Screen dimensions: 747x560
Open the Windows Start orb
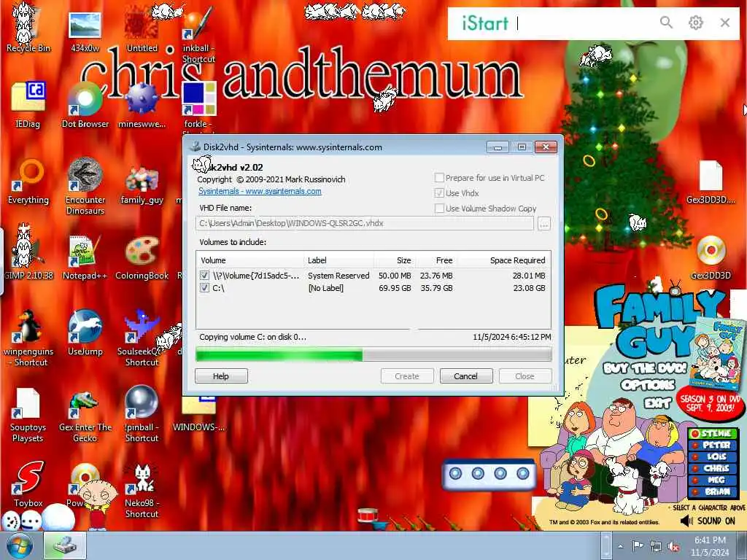click(20, 545)
